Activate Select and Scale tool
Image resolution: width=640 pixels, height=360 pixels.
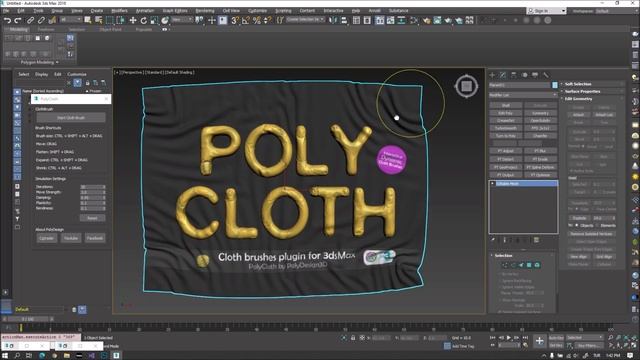click(154, 20)
